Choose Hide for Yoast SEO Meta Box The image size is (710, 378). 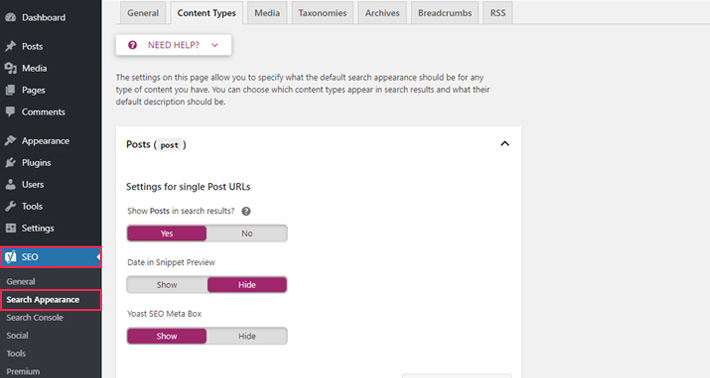[x=247, y=336]
